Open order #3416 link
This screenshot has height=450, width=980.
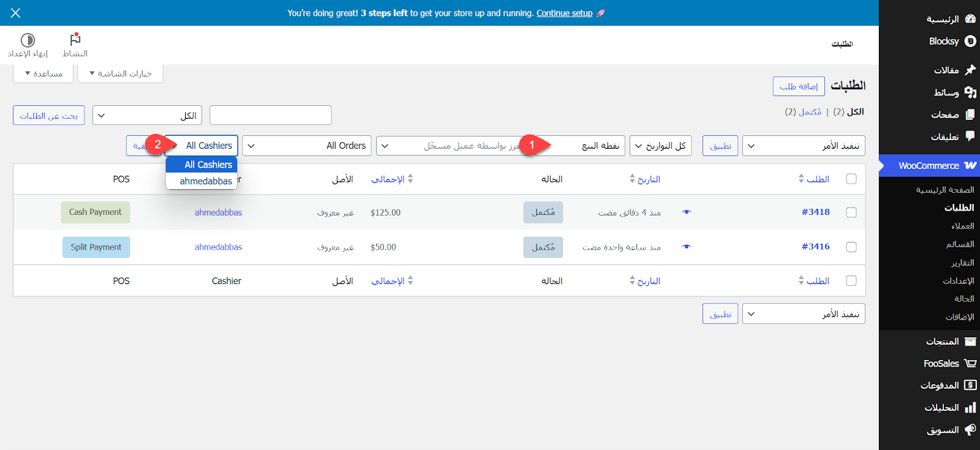pyautogui.click(x=816, y=247)
